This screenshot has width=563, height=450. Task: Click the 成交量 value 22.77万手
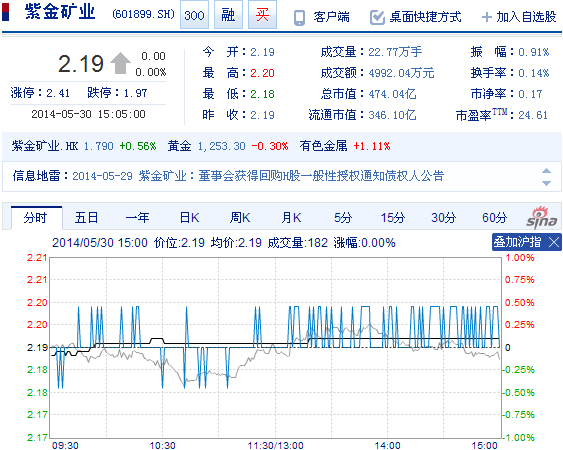click(x=395, y=52)
